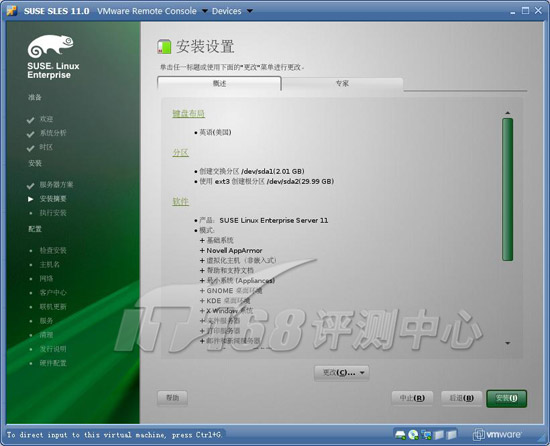Click the green icon beside 安装设置 heading
The image size is (550, 446).
(164, 47)
